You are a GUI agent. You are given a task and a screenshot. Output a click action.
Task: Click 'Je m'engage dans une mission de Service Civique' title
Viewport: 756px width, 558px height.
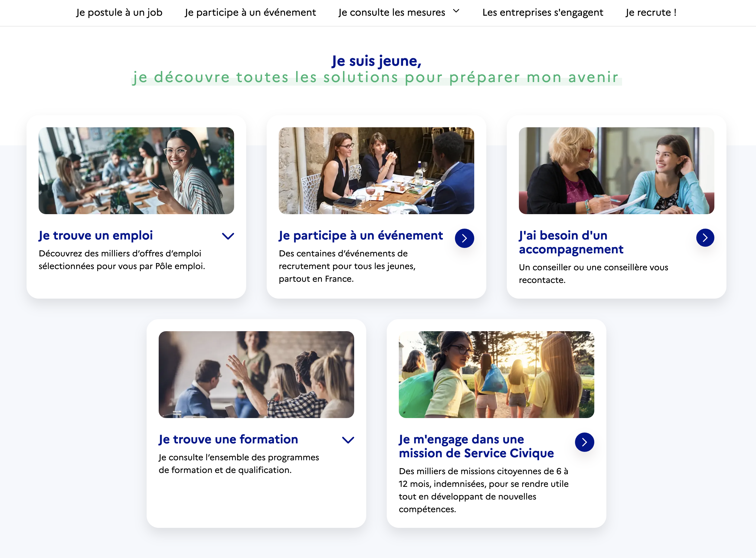point(476,446)
